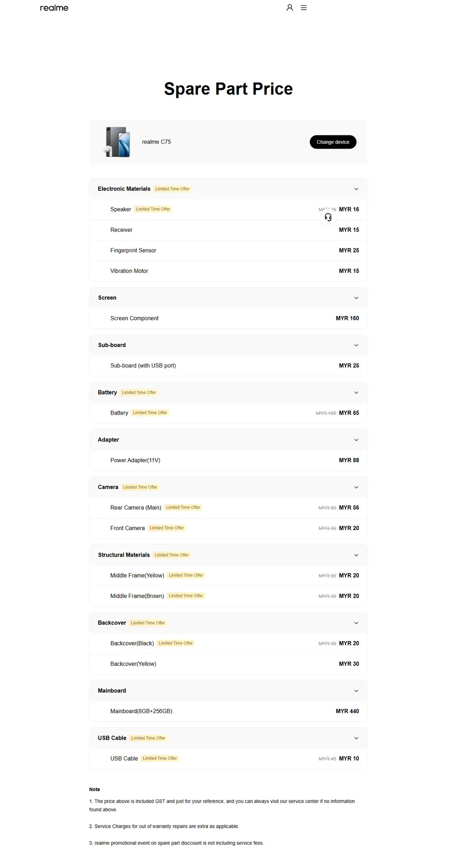The image size is (457, 868).
Task: Collapse the Camera section chevron
Action: [x=356, y=487]
